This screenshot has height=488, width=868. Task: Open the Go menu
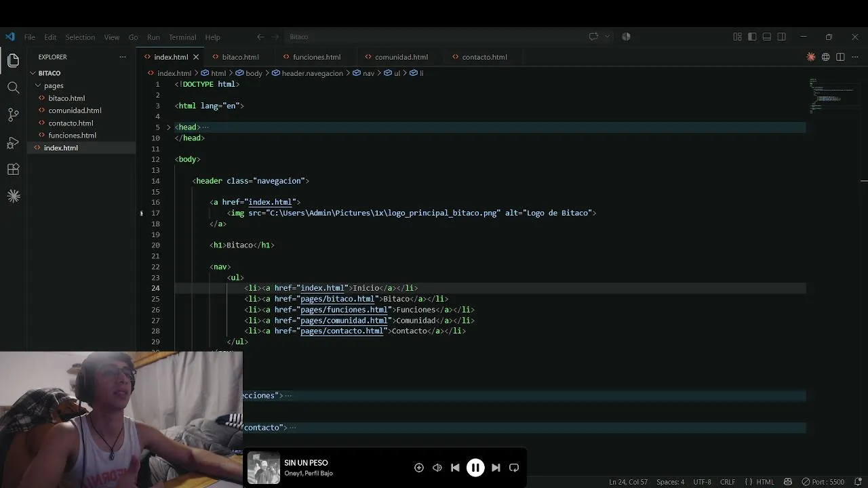134,37
